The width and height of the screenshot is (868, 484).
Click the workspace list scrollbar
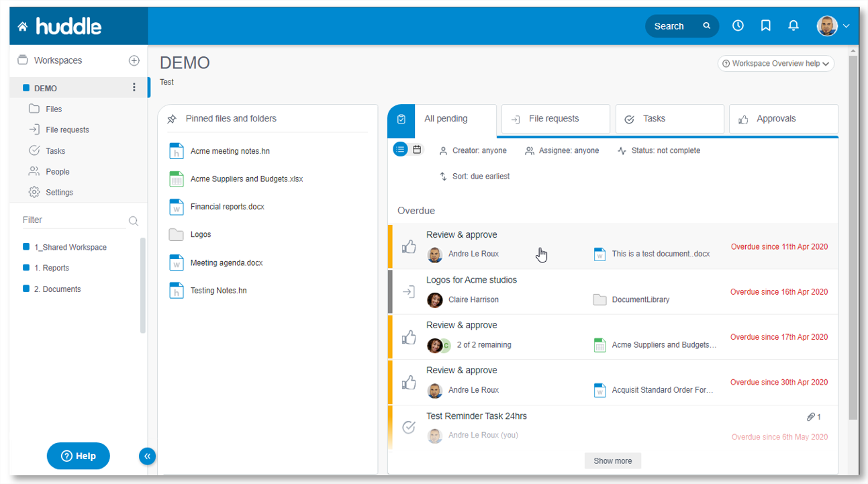(142, 285)
